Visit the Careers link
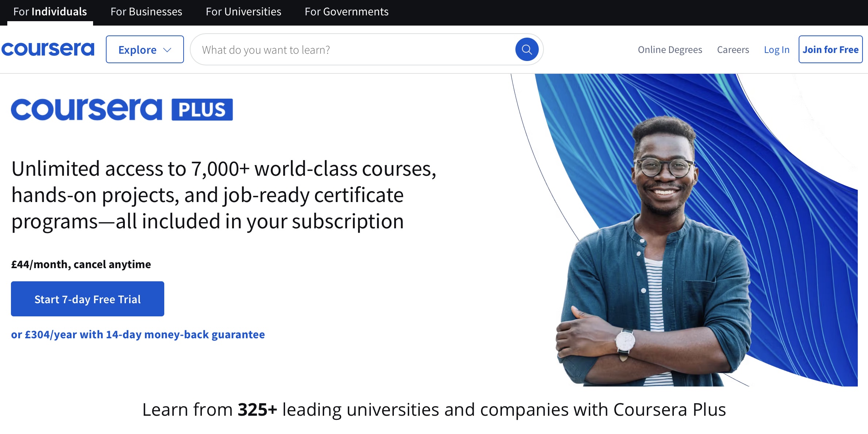 [x=733, y=49]
